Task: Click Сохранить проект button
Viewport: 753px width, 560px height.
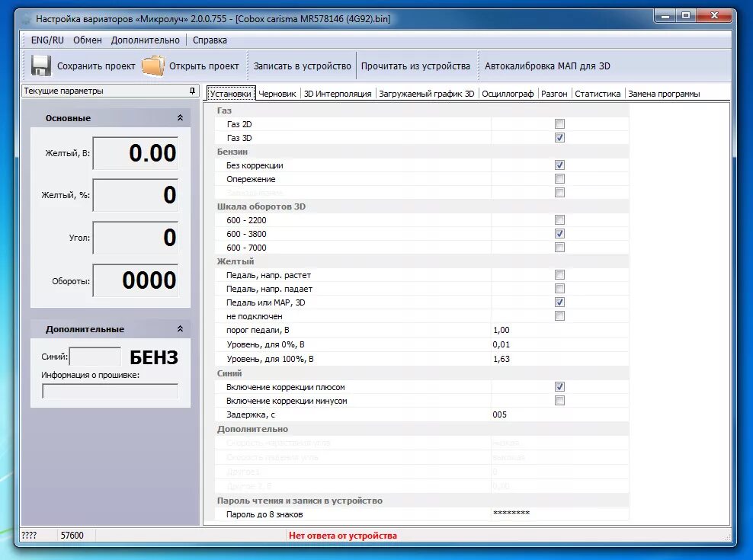Action: pyautogui.click(x=83, y=66)
